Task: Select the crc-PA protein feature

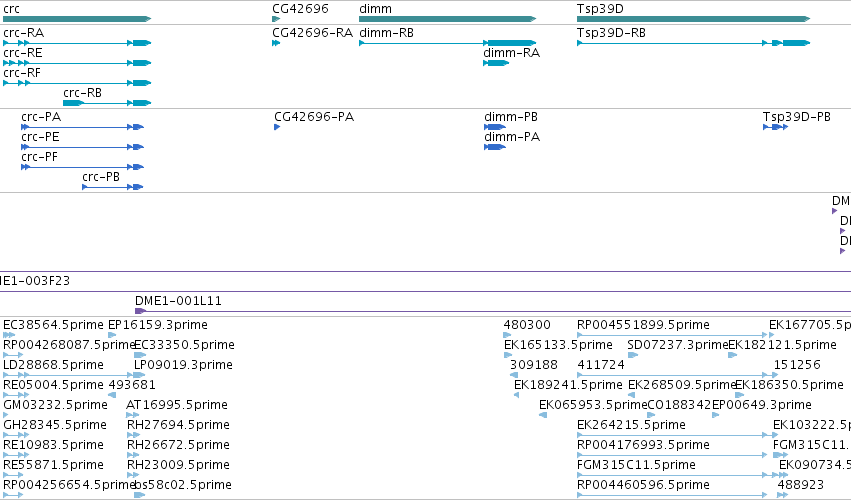Action: point(82,127)
